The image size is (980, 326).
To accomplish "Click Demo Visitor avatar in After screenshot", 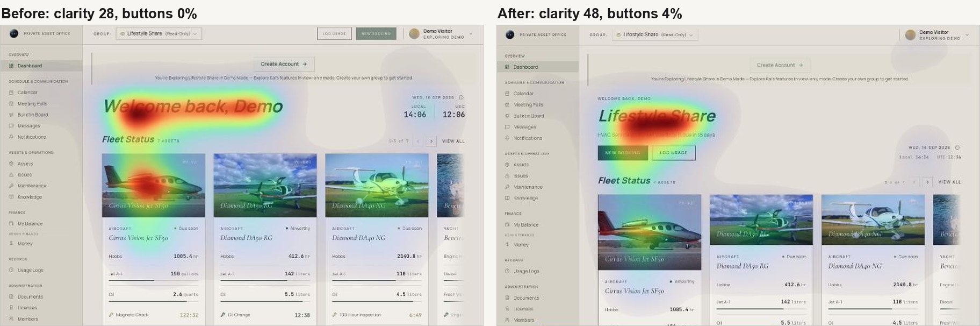I will (x=910, y=35).
